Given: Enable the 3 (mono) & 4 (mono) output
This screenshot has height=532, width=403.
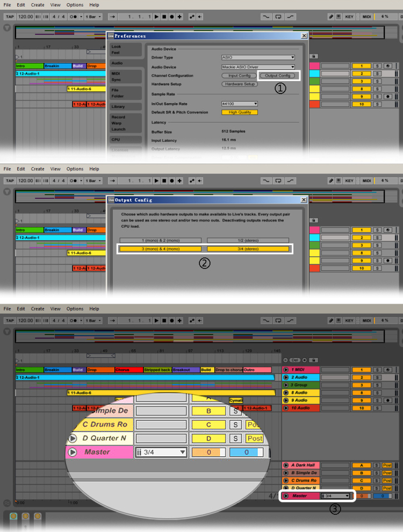Looking at the screenshot, I should point(161,249).
